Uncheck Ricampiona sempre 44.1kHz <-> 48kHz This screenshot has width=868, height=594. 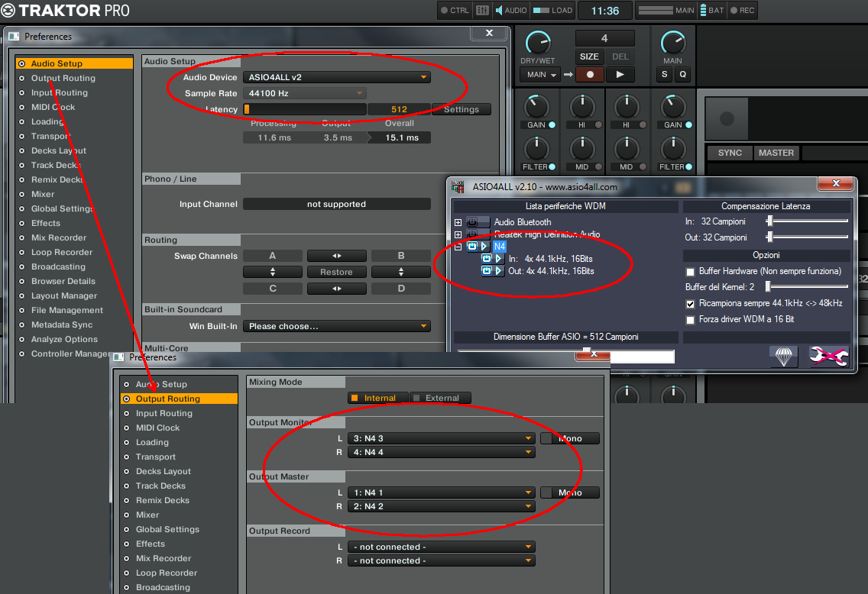click(x=690, y=304)
